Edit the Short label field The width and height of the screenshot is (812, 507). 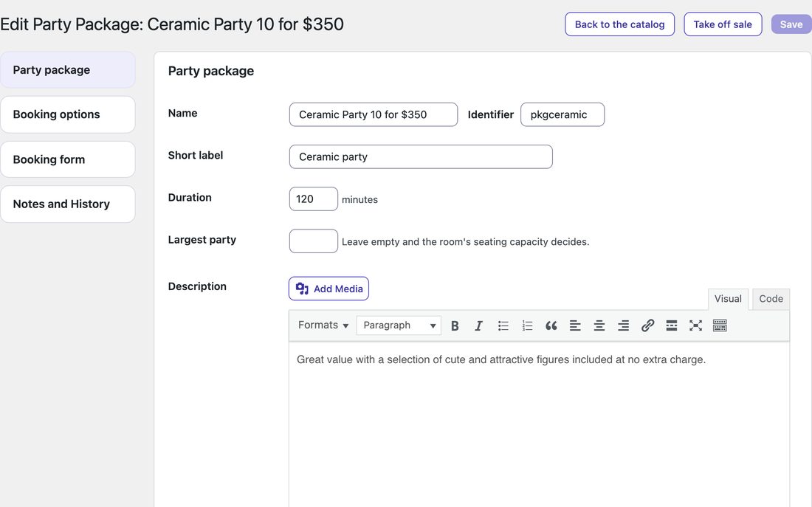click(x=421, y=157)
